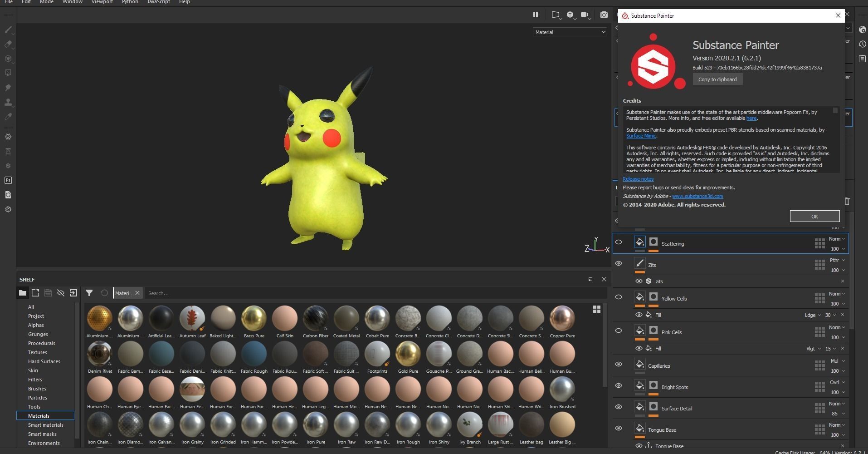Remove the Materi.. shelf filter tag

tap(137, 293)
